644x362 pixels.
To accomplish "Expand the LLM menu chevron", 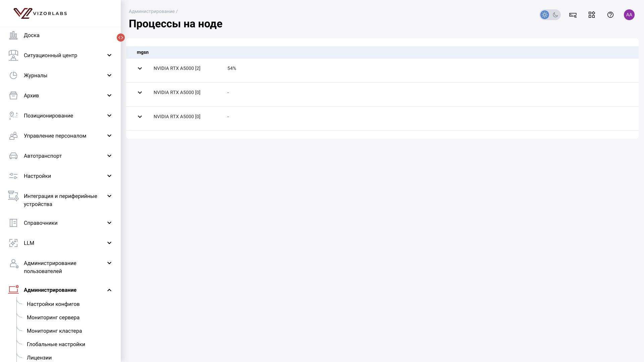I will (109, 243).
